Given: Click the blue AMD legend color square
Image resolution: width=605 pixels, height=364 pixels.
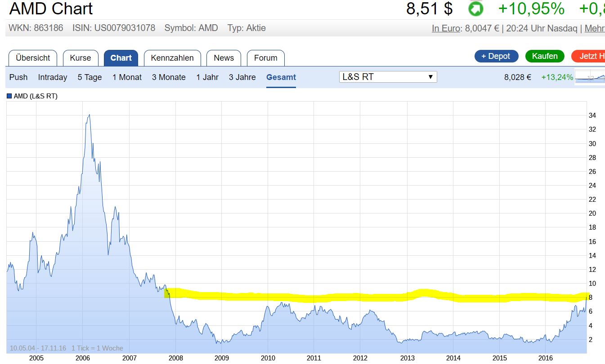Looking at the screenshot, I should [9, 96].
